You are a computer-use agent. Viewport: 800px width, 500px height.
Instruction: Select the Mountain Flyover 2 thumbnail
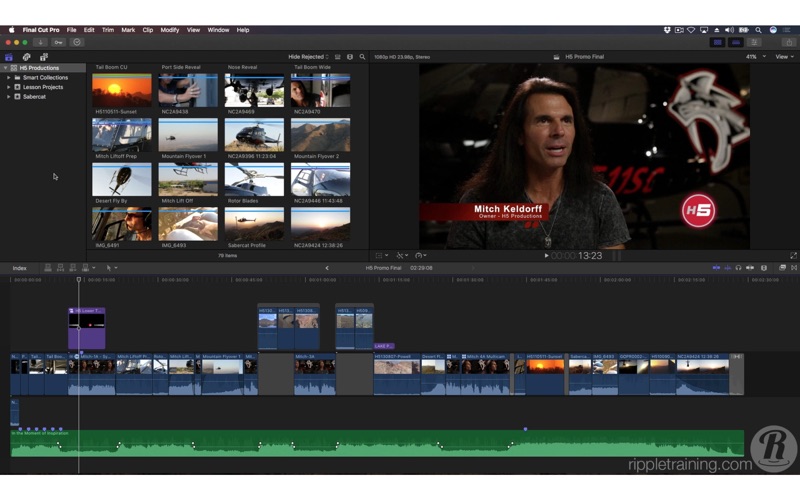[320, 135]
